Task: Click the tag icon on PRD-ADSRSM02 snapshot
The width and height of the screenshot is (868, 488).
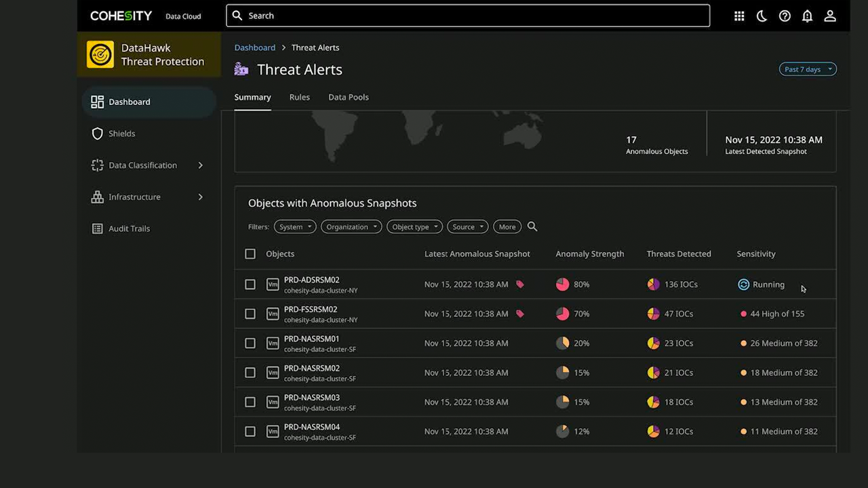Action: tap(520, 285)
